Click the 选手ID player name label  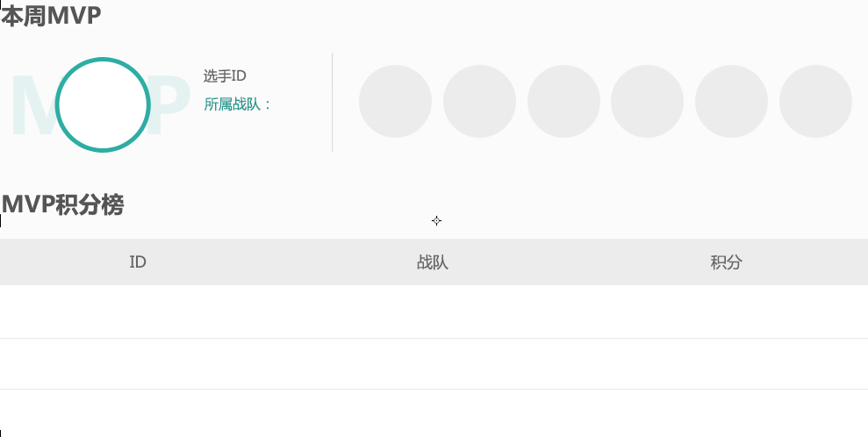pyautogui.click(x=225, y=76)
